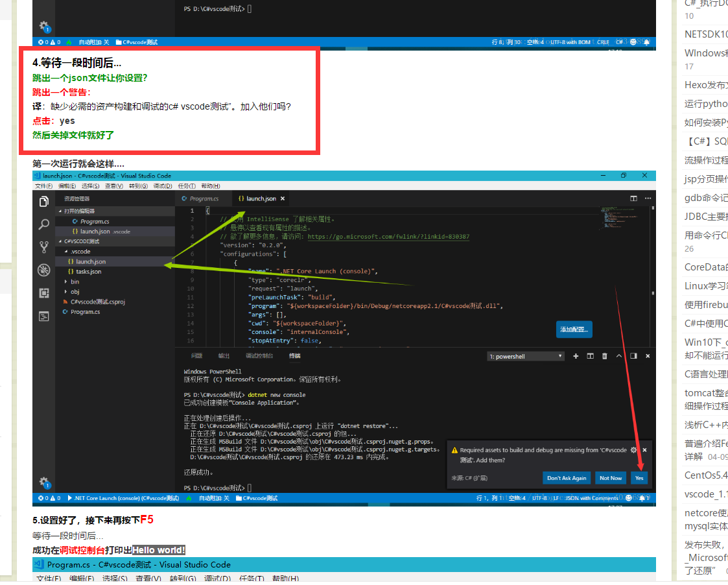The image size is (728, 585).
Task: Open the Extensions view icon
Action: pyautogui.click(x=43, y=293)
